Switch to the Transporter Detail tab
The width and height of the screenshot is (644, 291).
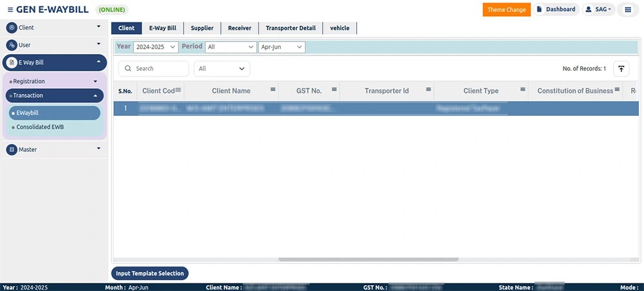click(291, 28)
